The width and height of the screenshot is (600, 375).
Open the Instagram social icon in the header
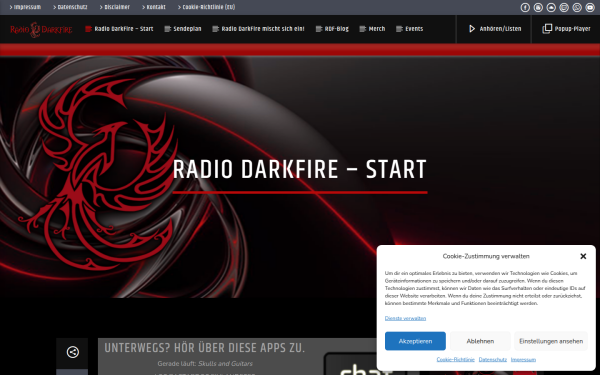[x=538, y=7]
